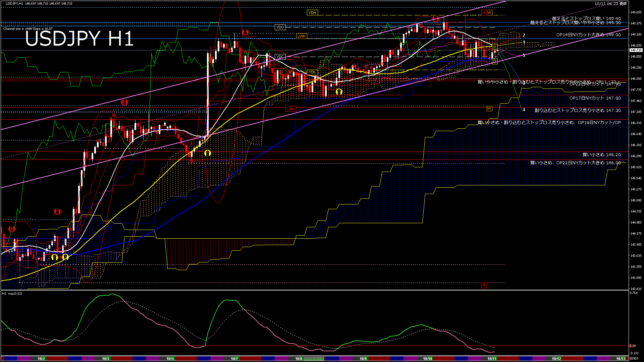Select the YDC level label
This screenshot has width=644, height=362.
point(280,57)
